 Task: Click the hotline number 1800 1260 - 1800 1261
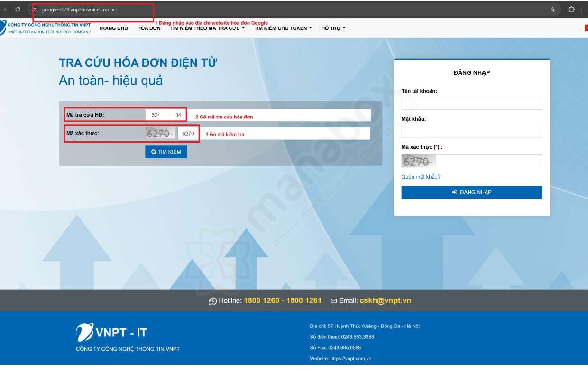[x=283, y=300]
